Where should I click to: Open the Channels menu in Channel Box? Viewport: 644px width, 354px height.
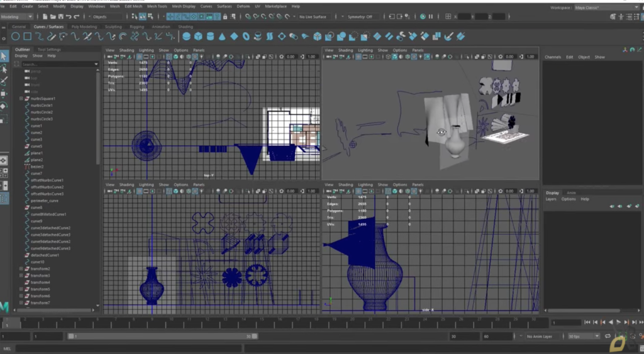coord(553,57)
